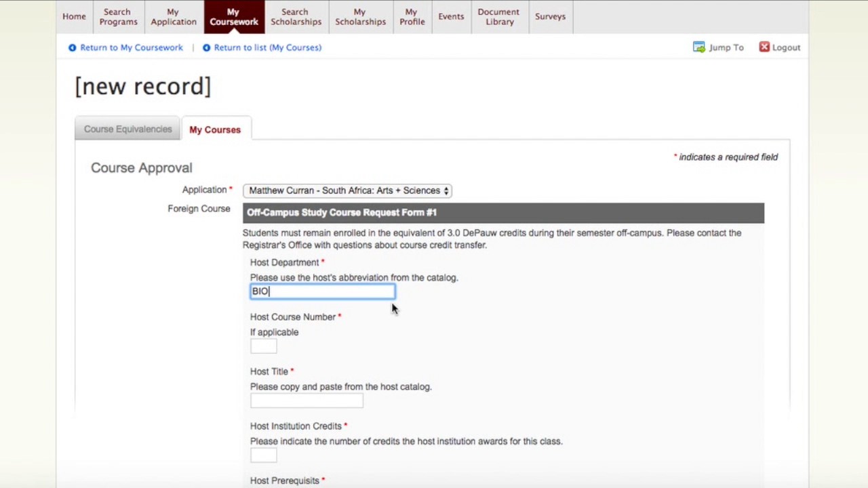Open My Profile page
868x488 pixels.
(x=412, y=16)
